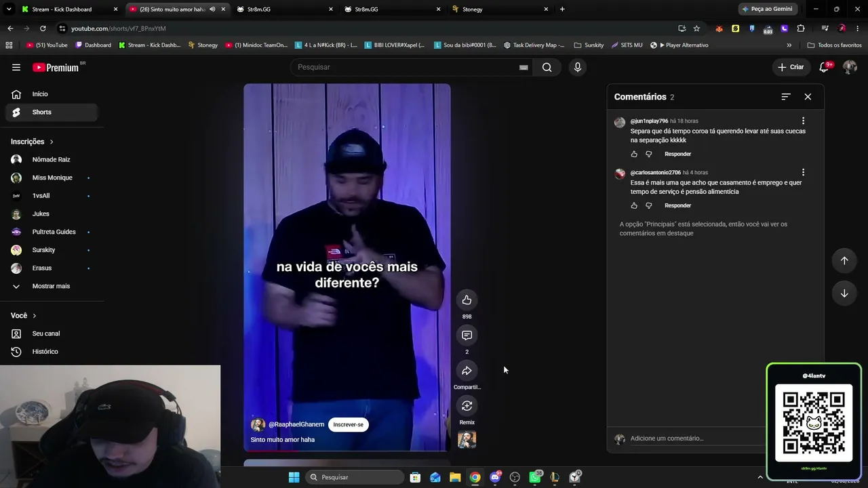The width and height of the screenshot is (868, 488).
Task: Like the Short with thumbs up
Action: (x=467, y=300)
